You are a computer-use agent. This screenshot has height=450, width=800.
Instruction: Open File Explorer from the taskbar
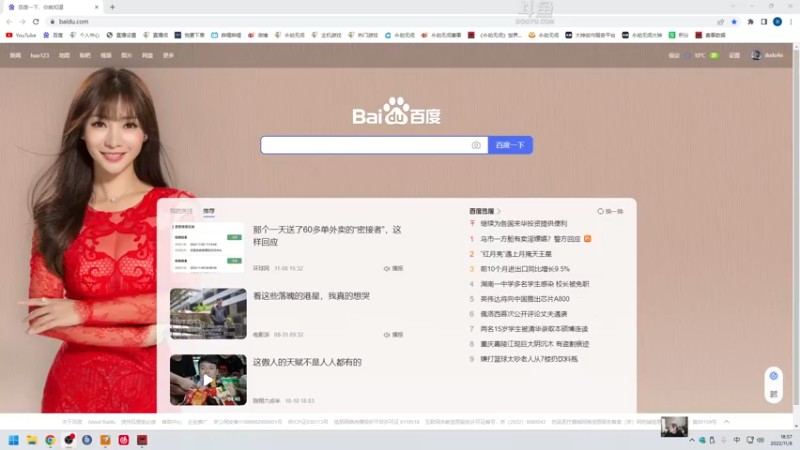click(32, 440)
